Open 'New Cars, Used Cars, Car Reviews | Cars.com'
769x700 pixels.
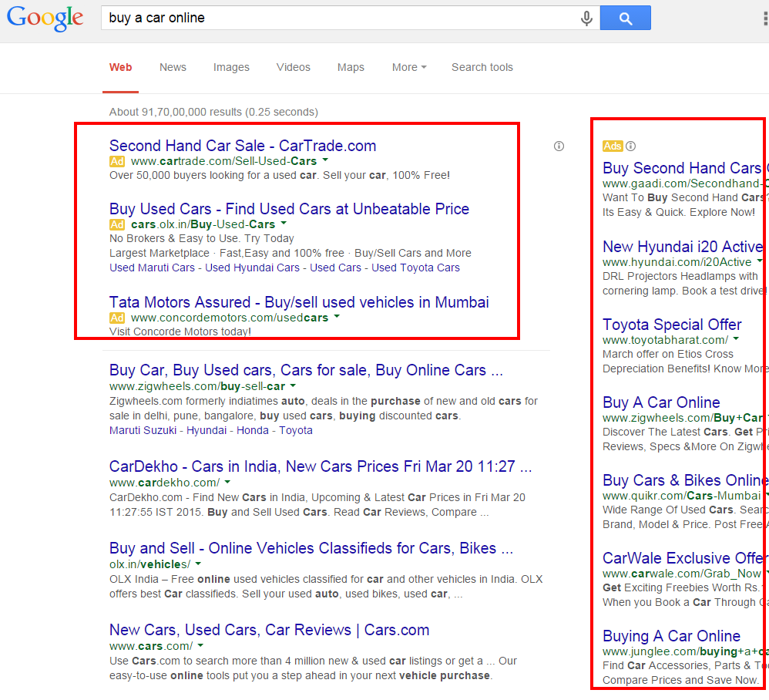pyautogui.click(x=269, y=630)
